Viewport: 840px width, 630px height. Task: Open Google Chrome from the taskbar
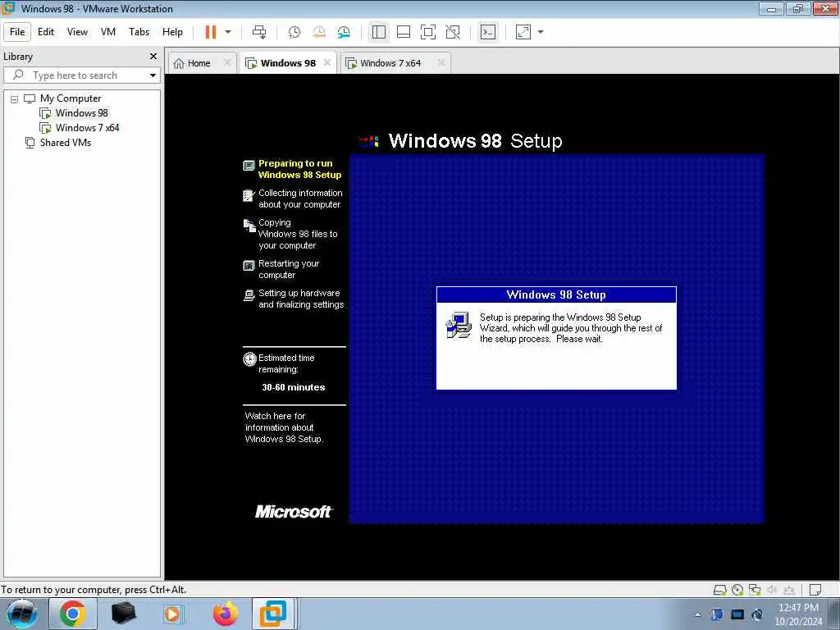pos(73,614)
